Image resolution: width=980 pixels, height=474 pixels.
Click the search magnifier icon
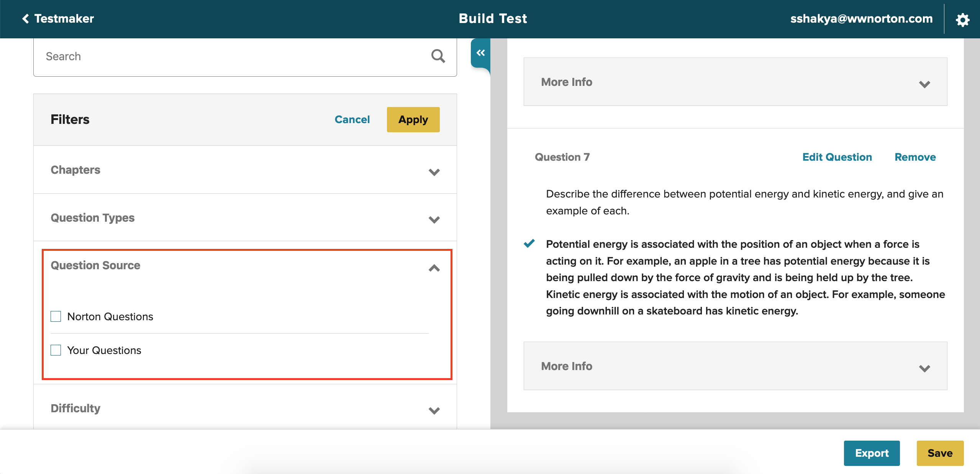[438, 56]
